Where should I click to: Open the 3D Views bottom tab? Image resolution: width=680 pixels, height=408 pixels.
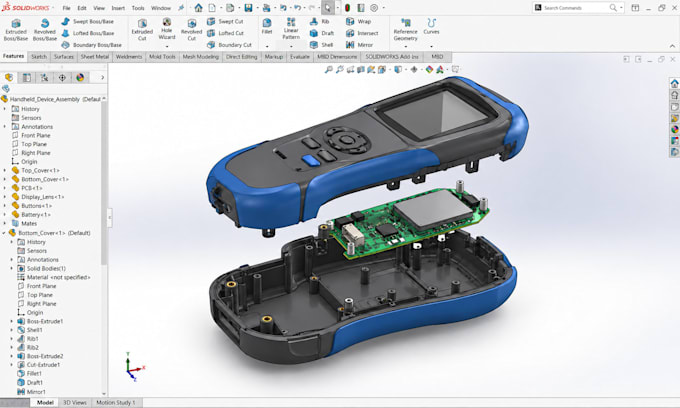(x=75, y=402)
